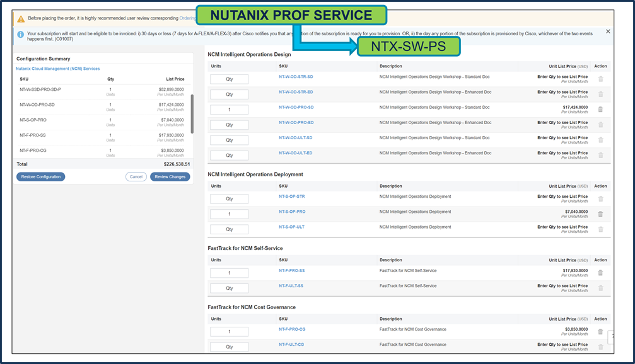Click the Configuration Summary scrollbar
The image size is (635, 364).
coord(192,114)
